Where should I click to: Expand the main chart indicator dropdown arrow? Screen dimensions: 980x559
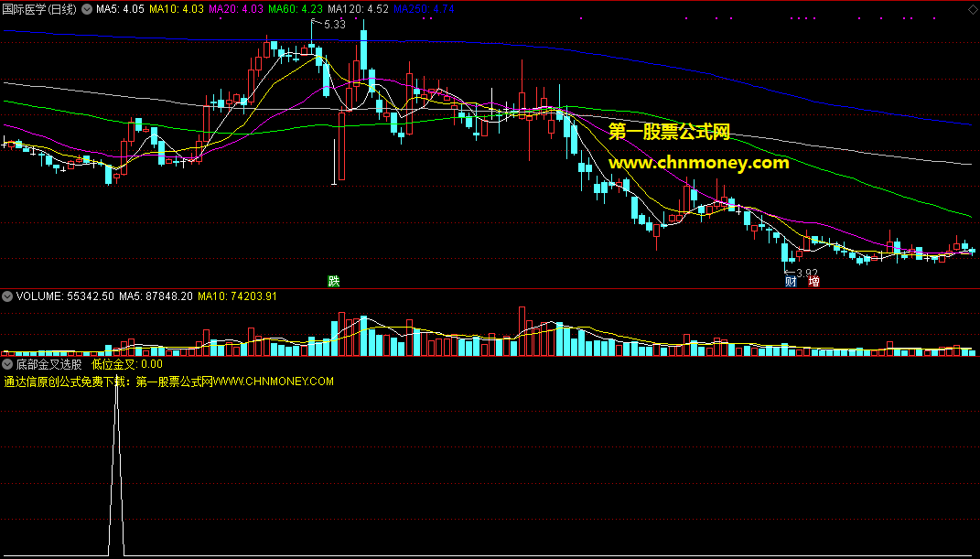88,9
